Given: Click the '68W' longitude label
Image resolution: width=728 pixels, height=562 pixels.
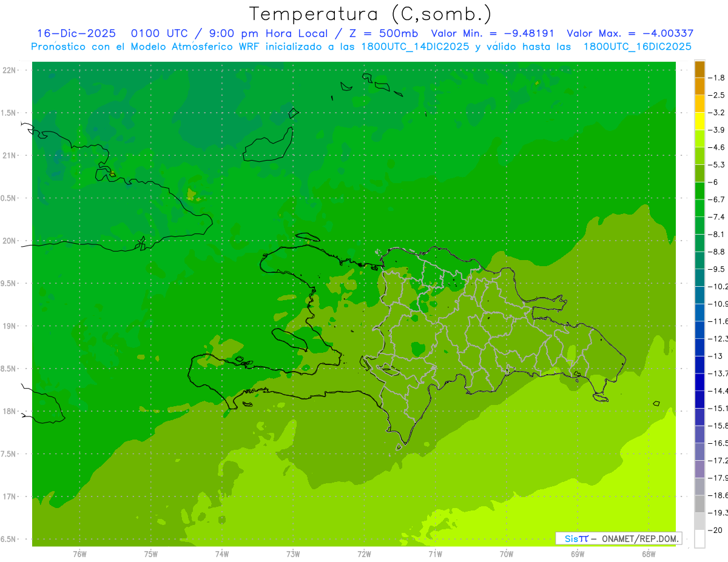Looking at the screenshot, I should [649, 554].
